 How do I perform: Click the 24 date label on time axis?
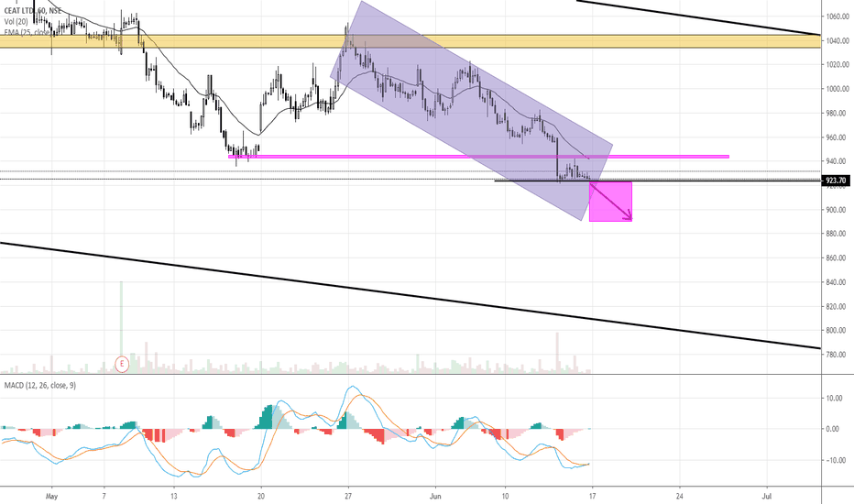679,497
